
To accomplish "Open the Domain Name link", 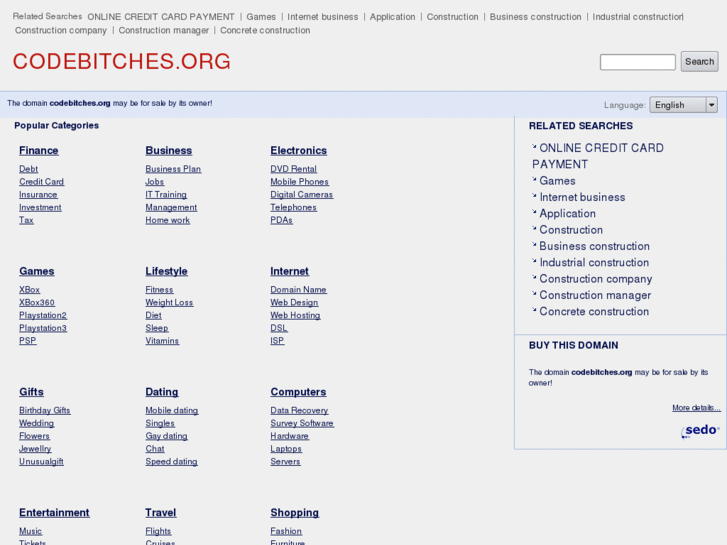I will [298, 289].
